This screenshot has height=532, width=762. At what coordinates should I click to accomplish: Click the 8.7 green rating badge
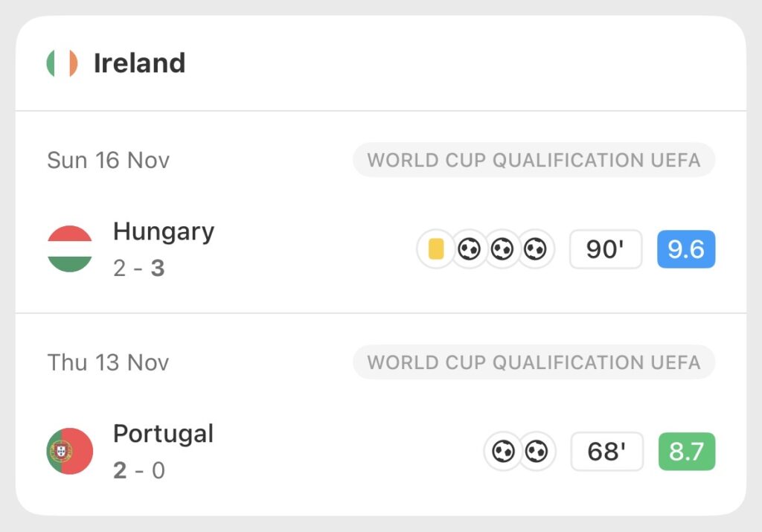tap(685, 451)
